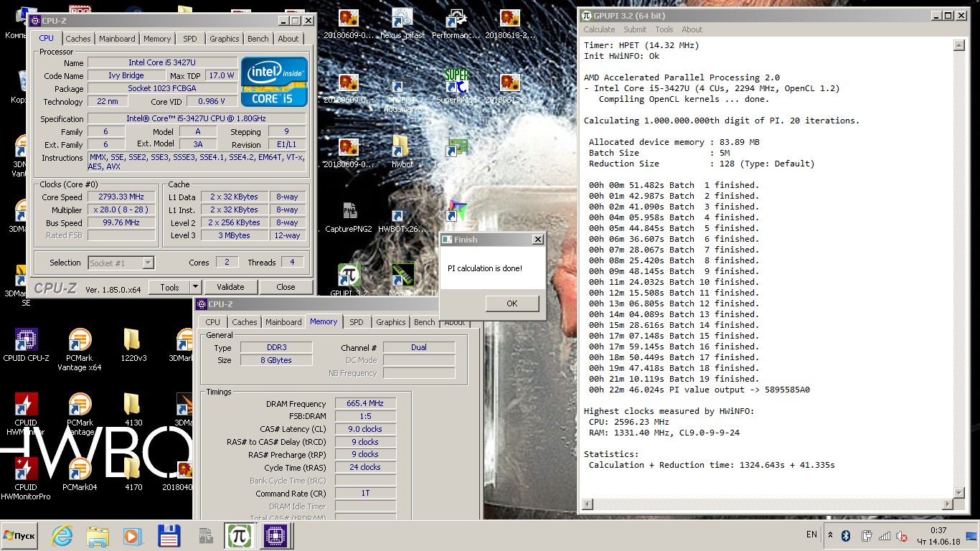980x551 pixels.
Task: Launch SuperPiMod desktop shortcut
Action: click(x=456, y=88)
